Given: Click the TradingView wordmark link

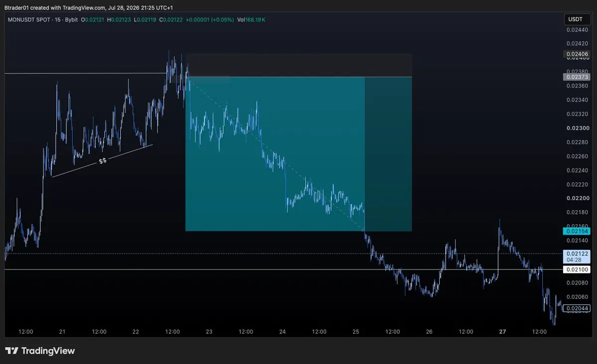Looking at the screenshot, I should click(x=48, y=351).
